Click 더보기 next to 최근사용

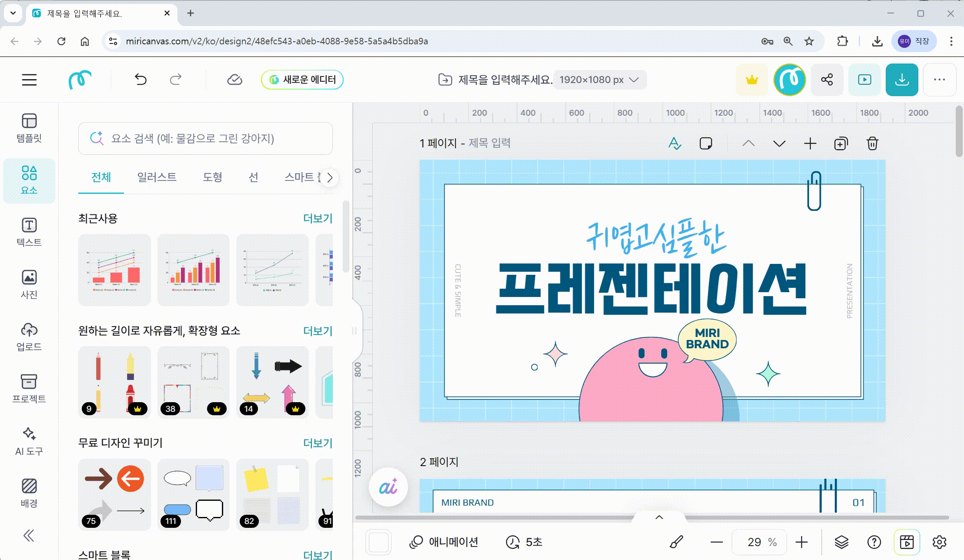[318, 218]
